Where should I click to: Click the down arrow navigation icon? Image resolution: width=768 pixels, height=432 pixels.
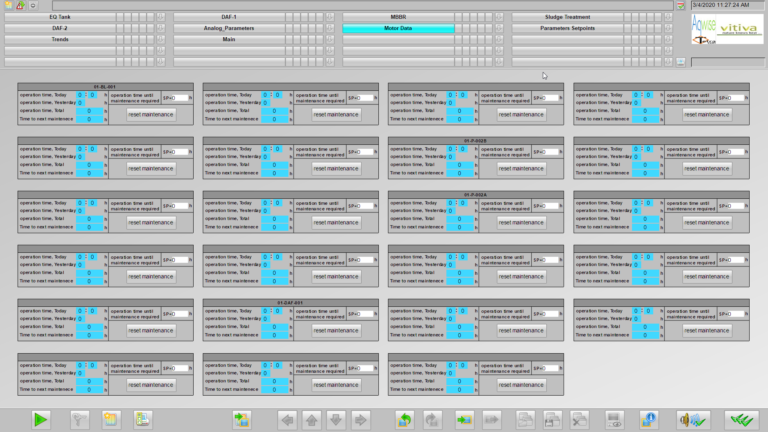coord(337,419)
